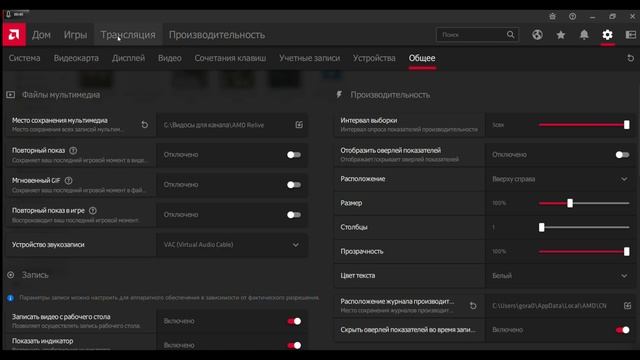
Task: Enable Повторный показ toggle
Action: pos(294,155)
